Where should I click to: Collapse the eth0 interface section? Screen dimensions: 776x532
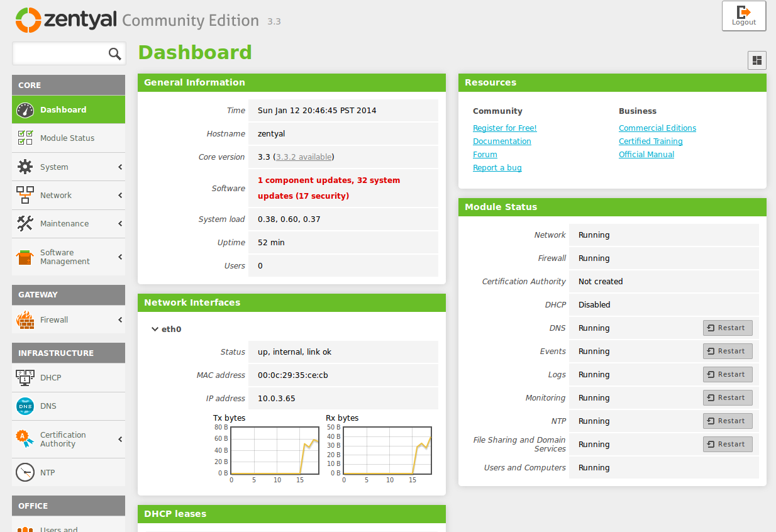(x=155, y=329)
